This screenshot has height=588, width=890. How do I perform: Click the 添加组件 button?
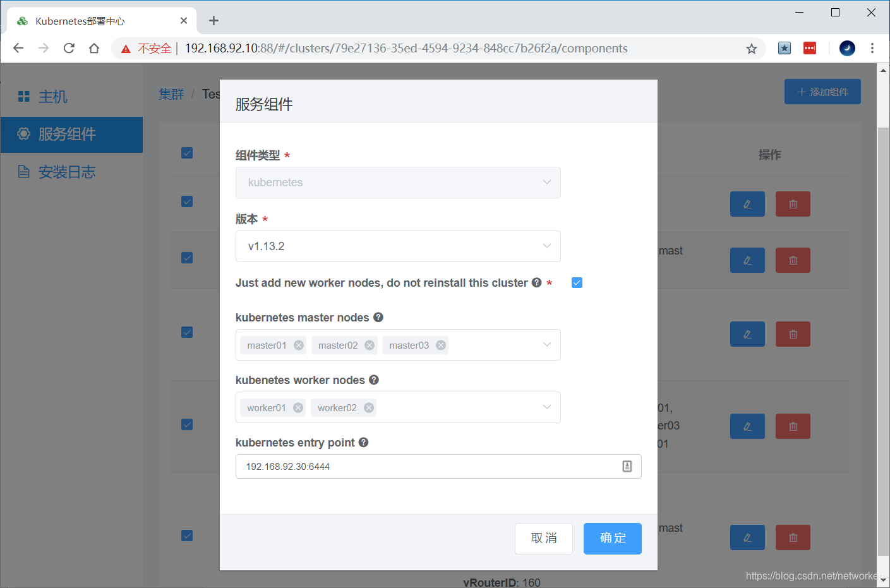pyautogui.click(x=822, y=92)
